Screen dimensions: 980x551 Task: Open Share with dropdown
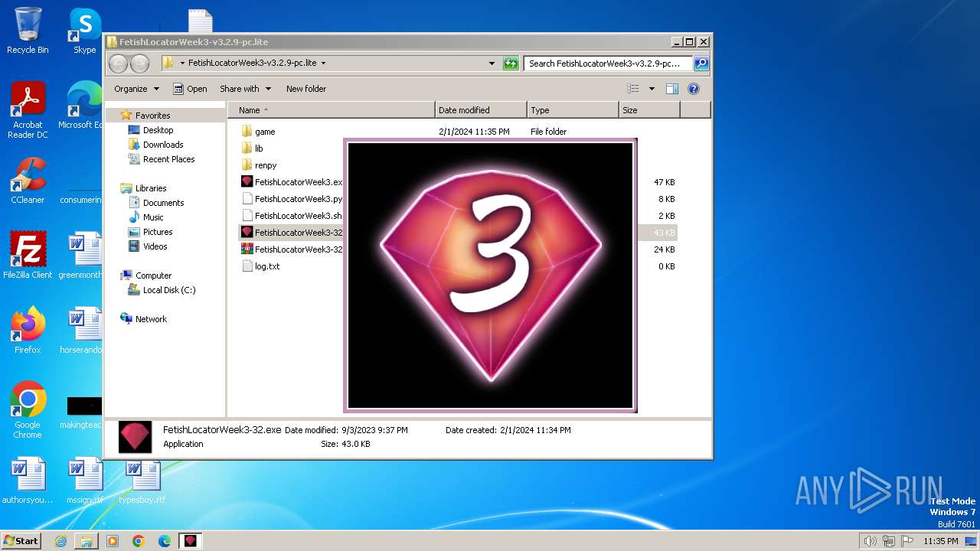[245, 89]
